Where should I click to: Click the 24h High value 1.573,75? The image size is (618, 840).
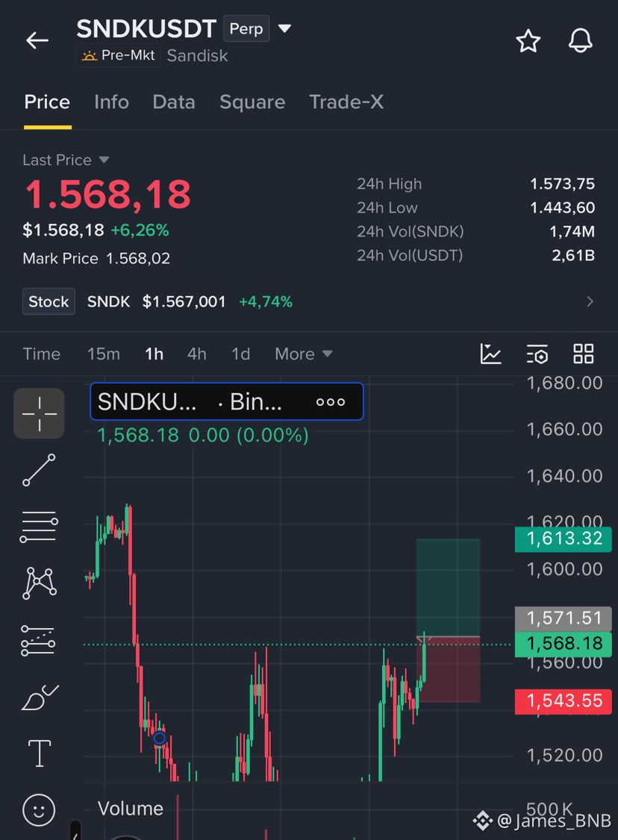tap(562, 184)
